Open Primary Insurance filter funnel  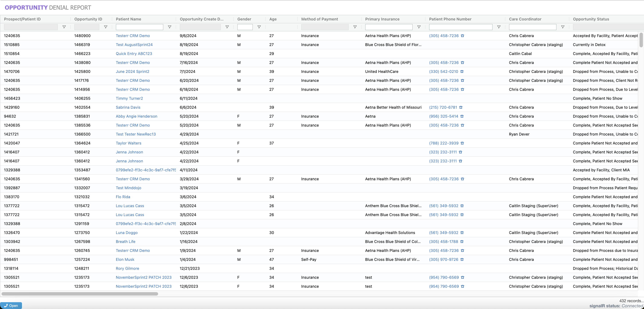point(419,27)
